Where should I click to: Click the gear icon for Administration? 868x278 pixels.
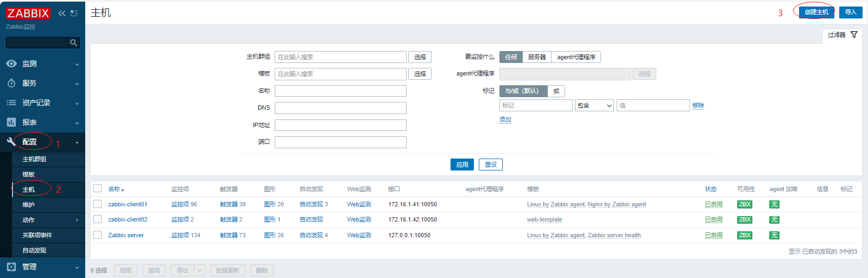click(11, 267)
